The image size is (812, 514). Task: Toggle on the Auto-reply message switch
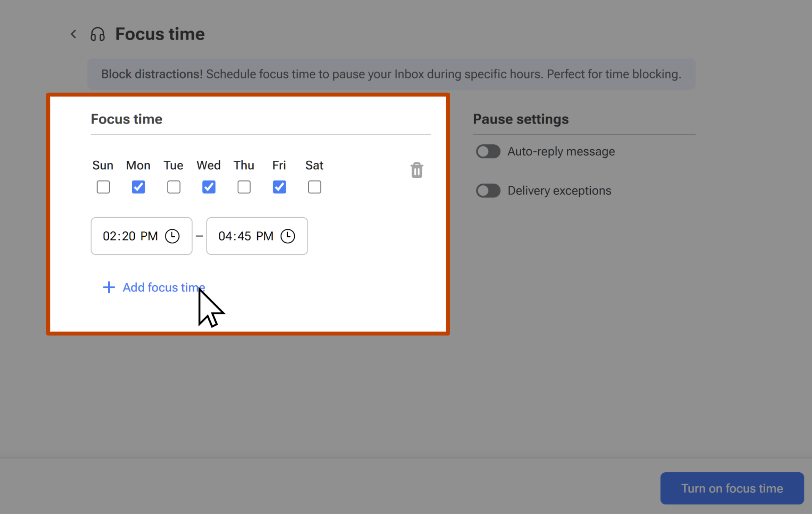pyautogui.click(x=488, y=151)
